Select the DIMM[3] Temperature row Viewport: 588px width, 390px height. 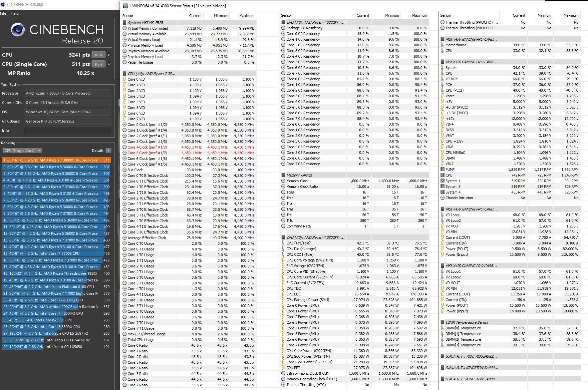[x=510, y=345]
